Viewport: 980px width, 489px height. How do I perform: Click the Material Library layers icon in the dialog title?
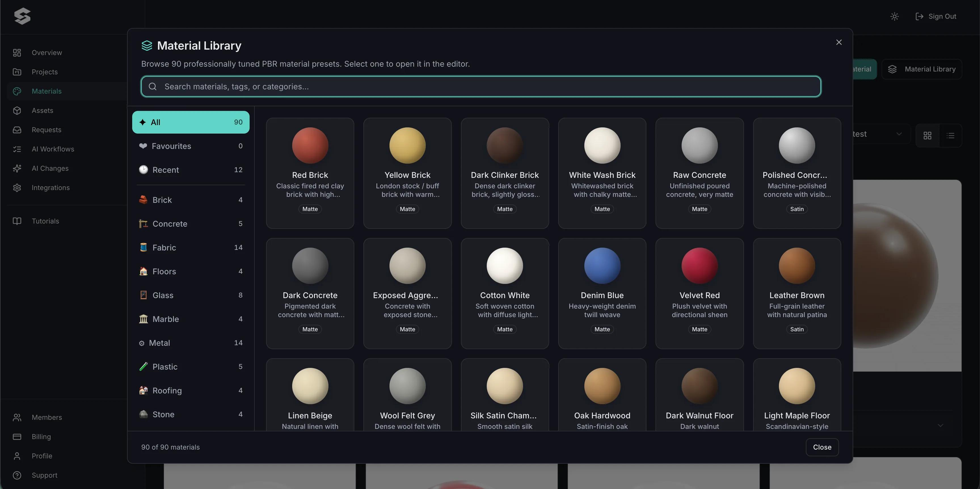pos(147,46)
